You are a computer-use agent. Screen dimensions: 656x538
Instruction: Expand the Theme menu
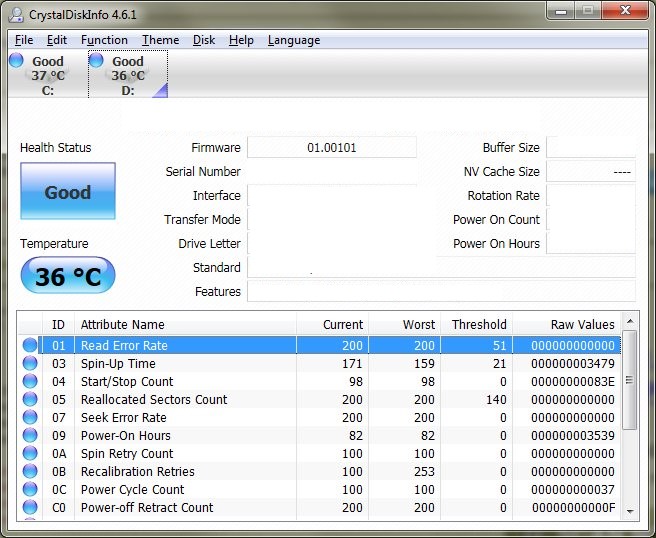point(160,40)
